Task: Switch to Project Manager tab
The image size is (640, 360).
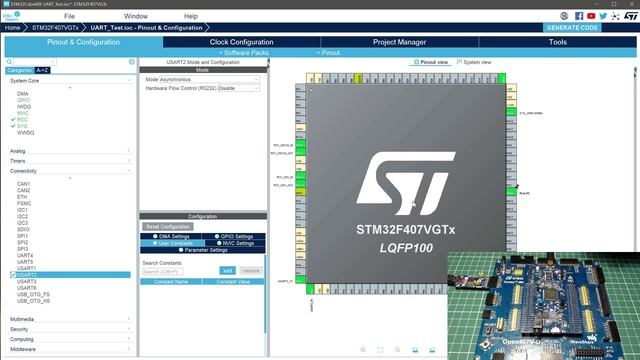Action: click(399, 42)
